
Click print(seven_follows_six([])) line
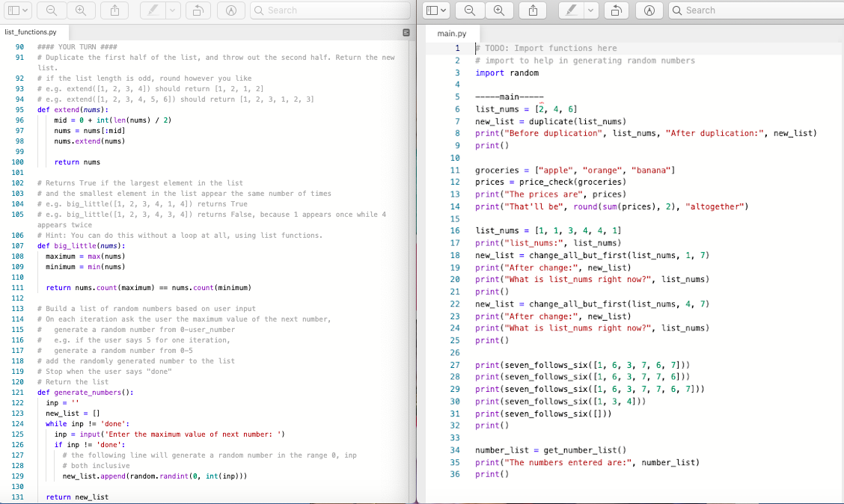[543, 414]
